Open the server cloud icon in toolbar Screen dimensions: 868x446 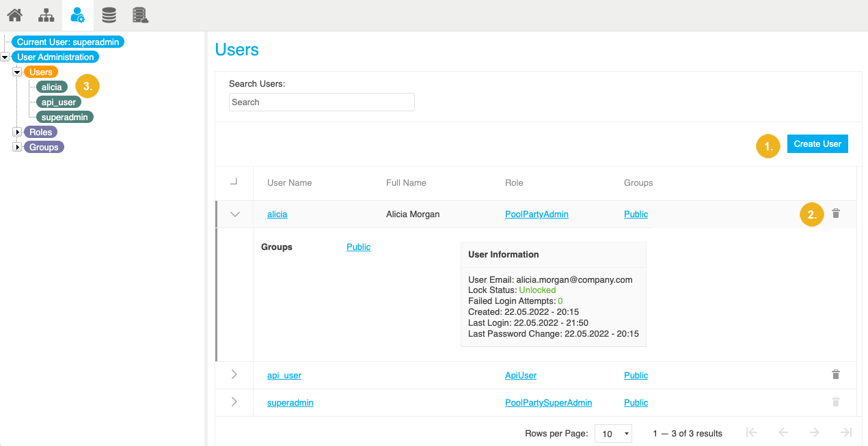click(140, 14)
